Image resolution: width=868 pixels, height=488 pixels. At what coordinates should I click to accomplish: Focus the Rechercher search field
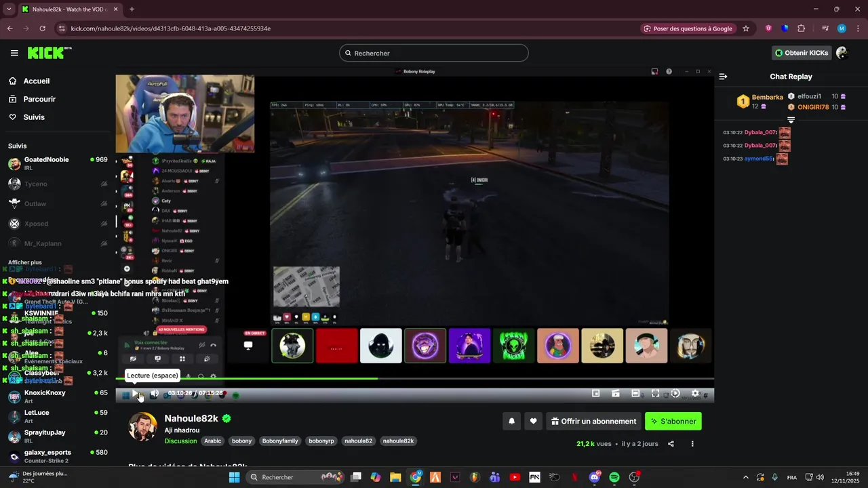coord(434,53)
